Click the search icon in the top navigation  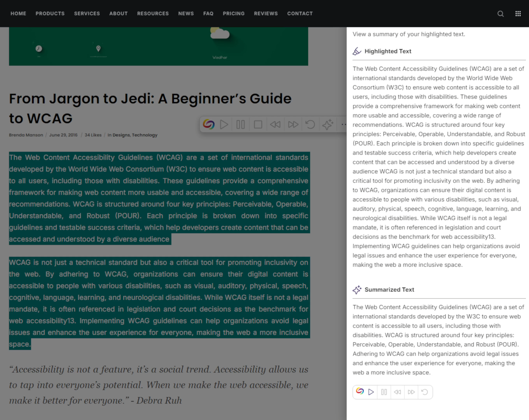[x=501, y=14]
